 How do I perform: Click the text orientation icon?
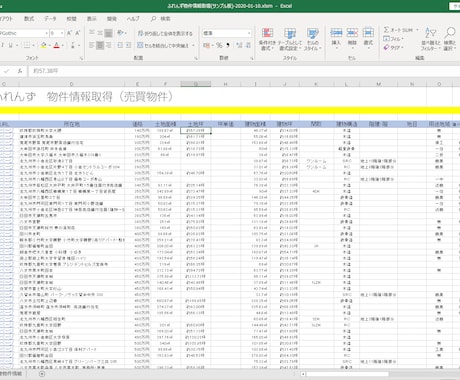[120, 33]
